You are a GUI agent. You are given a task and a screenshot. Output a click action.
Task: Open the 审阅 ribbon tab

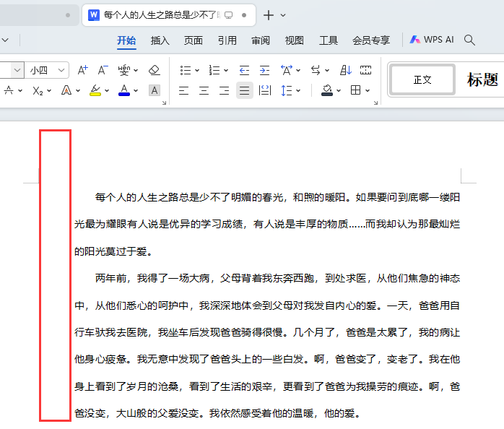[261, 40]
